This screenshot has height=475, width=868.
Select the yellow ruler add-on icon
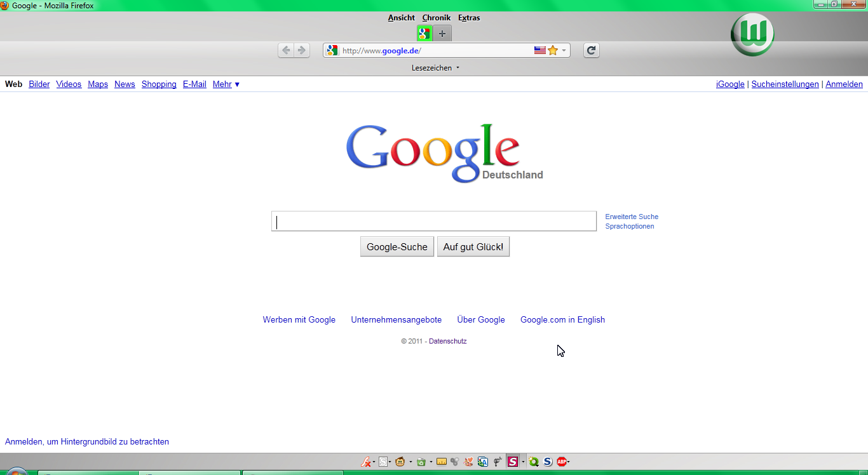click(441, 462)
